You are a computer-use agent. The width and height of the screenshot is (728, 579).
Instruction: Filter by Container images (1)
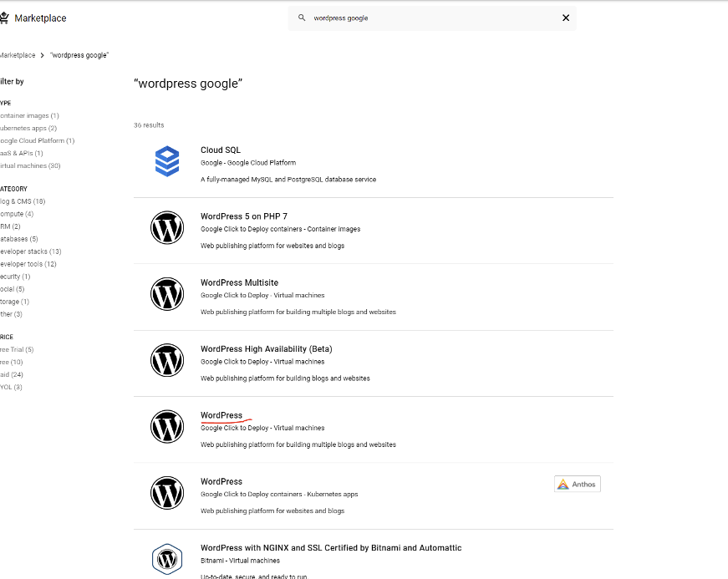coord(29,115)
